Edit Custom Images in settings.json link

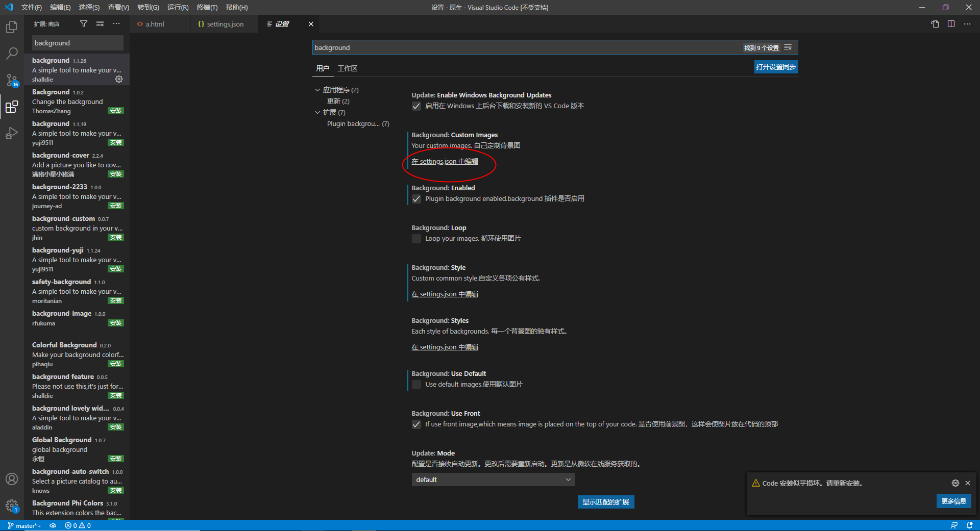click(445, 161)
